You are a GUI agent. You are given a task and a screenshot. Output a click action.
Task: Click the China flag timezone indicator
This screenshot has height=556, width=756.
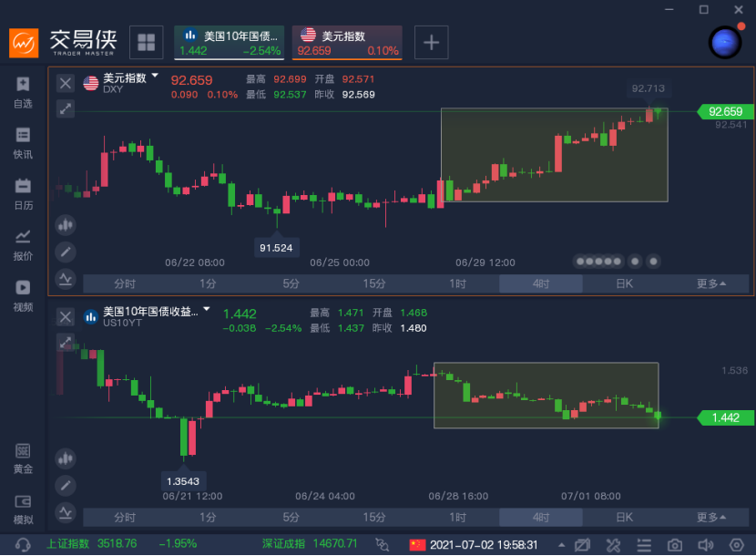(417, 545)
